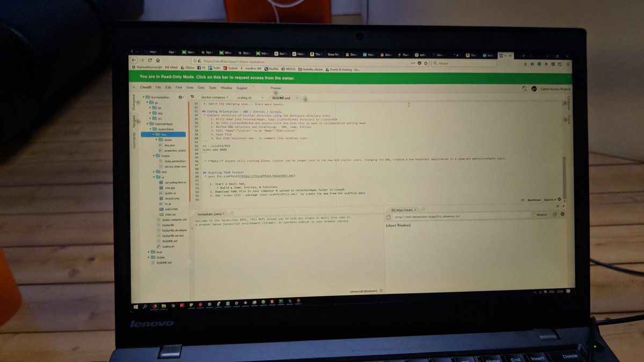Open the Workspace side panel
Viewport: 644px width, 362px height.
click(134, 102)
